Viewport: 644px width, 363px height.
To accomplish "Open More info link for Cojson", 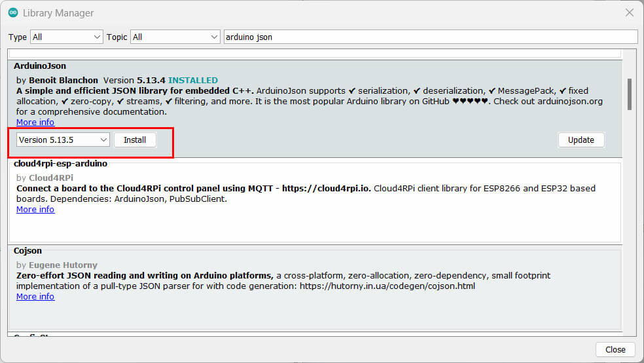I will (35, 296).
